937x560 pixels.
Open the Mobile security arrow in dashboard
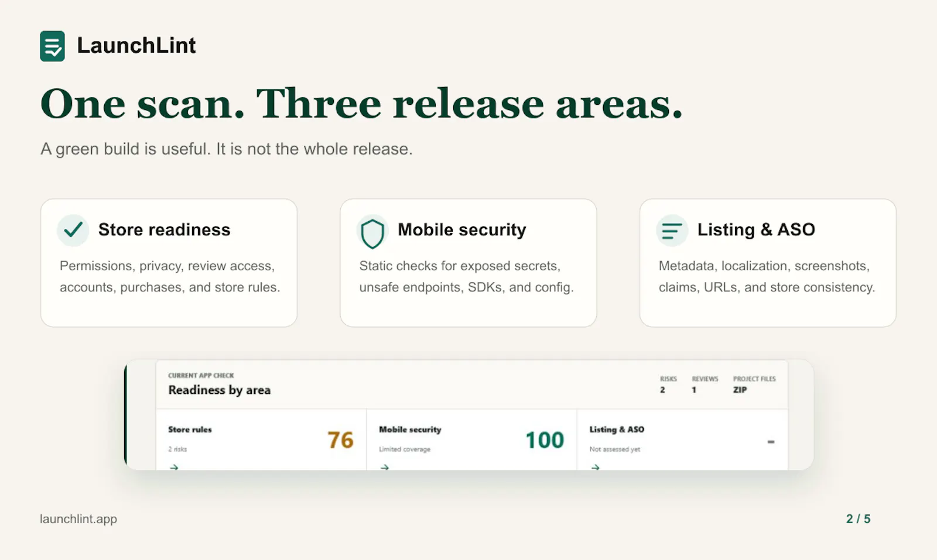coord(385,467)
